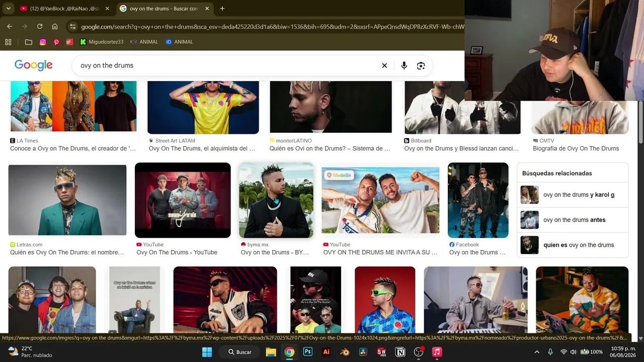Close the YouTube YanBlock tab
The width and height of the screenshot is (644, 362).
(x=107, y=9)
